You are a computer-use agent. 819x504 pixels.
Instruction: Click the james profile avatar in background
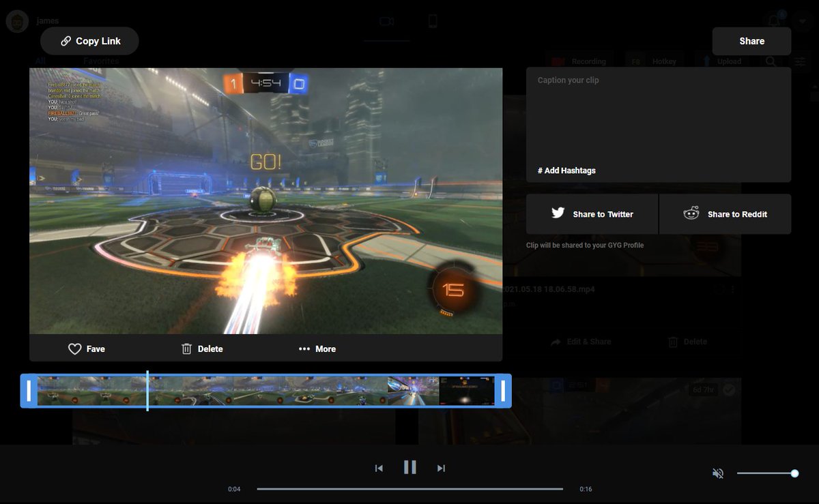click(x=16, y=21)
